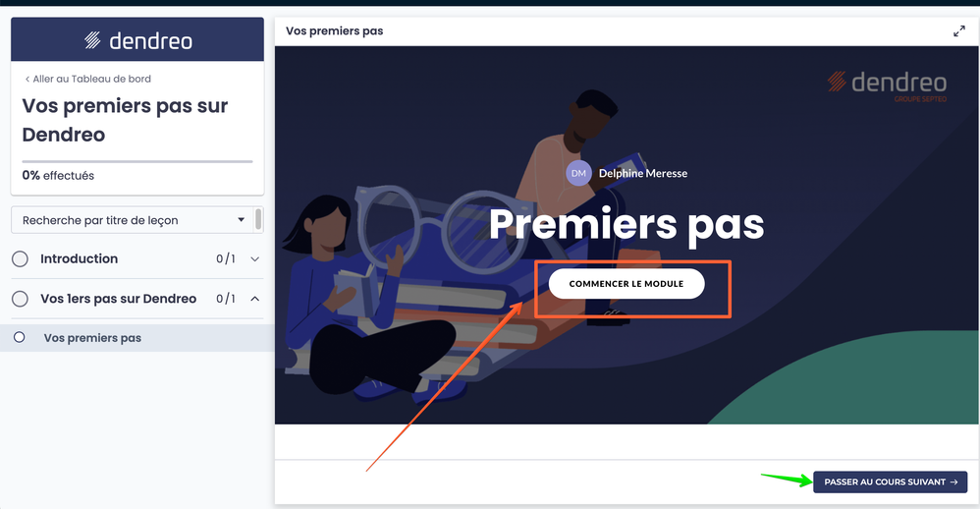Go to next course with Passer au cours suivant
Image resolution: width=980 pixels, height=509 pixels.
coord(890,482)
